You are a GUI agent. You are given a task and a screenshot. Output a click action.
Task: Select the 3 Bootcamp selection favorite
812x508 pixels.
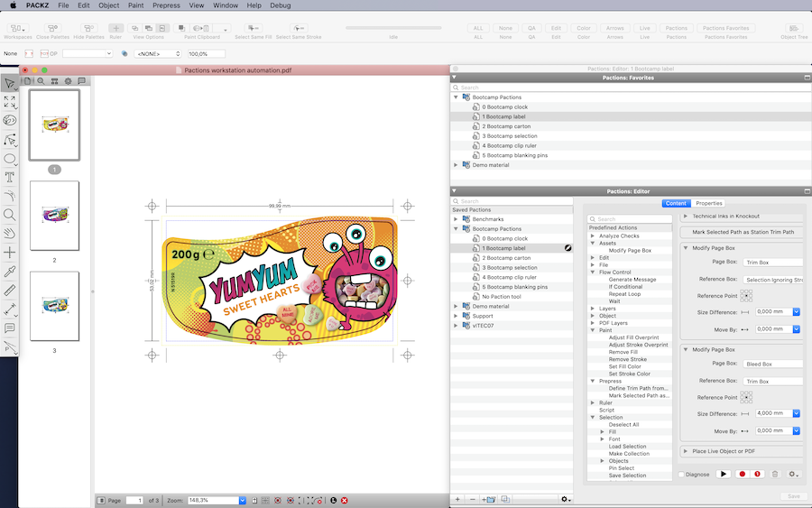[509, 136]
